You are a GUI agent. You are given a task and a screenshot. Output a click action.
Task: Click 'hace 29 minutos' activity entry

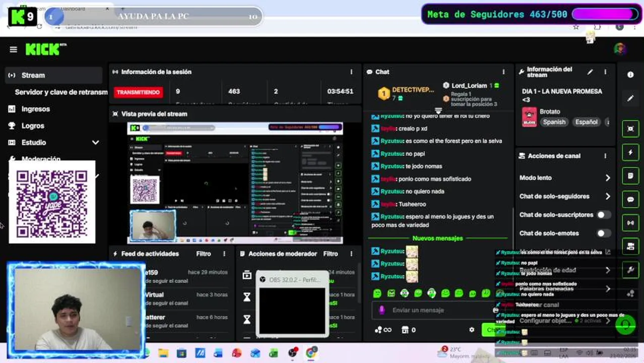[208, 272]
